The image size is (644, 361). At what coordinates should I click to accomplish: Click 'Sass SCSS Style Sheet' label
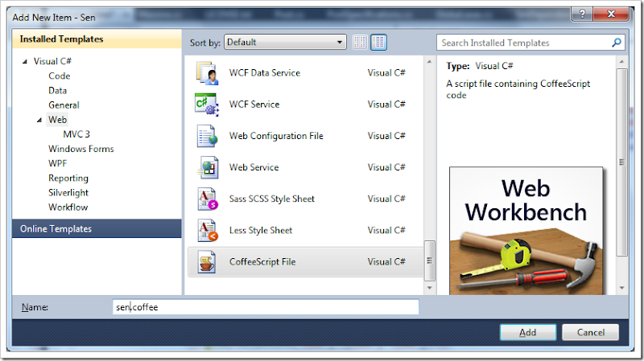(x=271, y=199)
